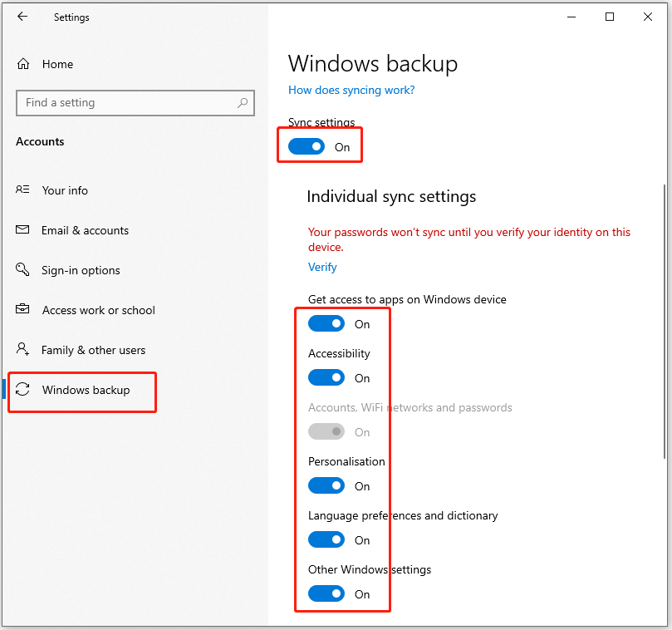Click the Windows backup page heading
This screenshot has width=672, height=630.
click(373, 64)
